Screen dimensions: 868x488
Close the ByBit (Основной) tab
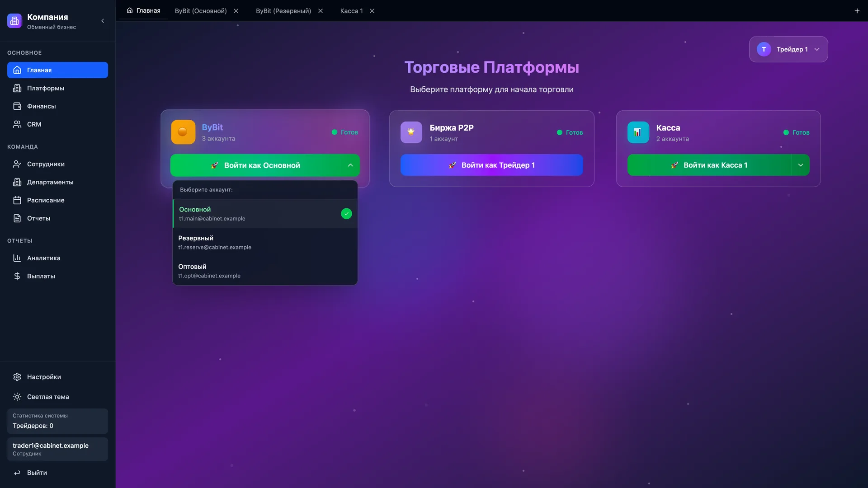click(x=236, y=11)
